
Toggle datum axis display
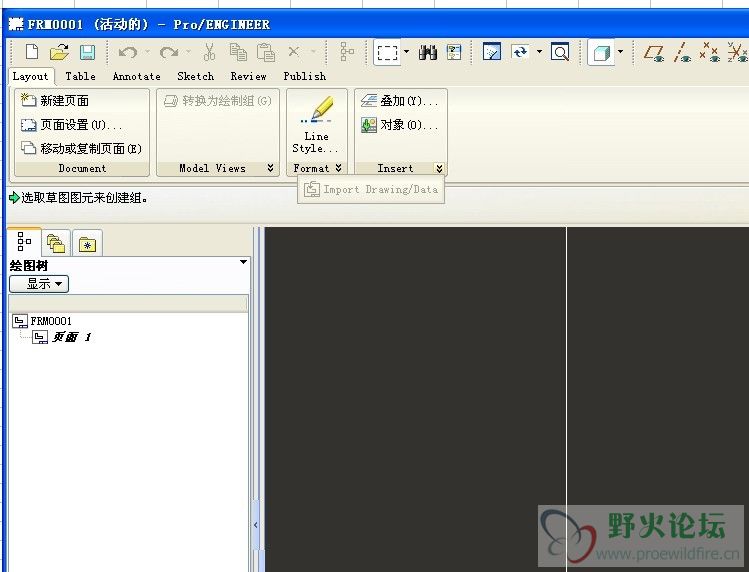(682, 52)
